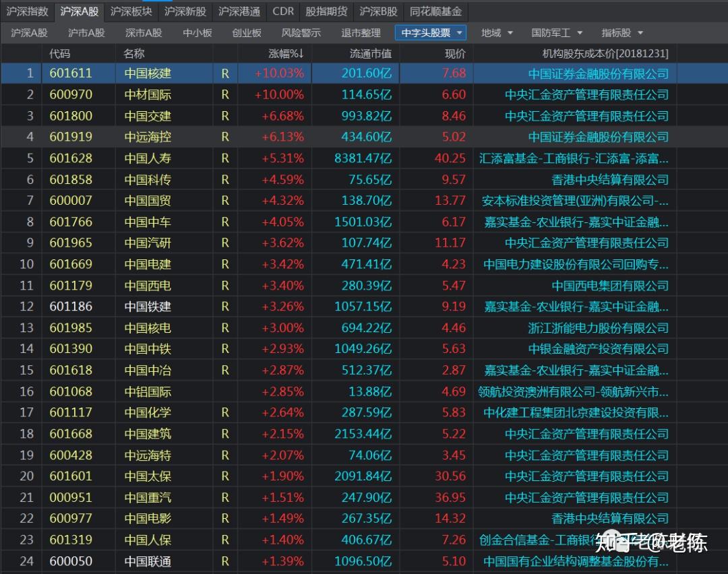Click 香港中央结算有限公司 in 中国科传 row

pyautogui.click(x=610, y=180)
